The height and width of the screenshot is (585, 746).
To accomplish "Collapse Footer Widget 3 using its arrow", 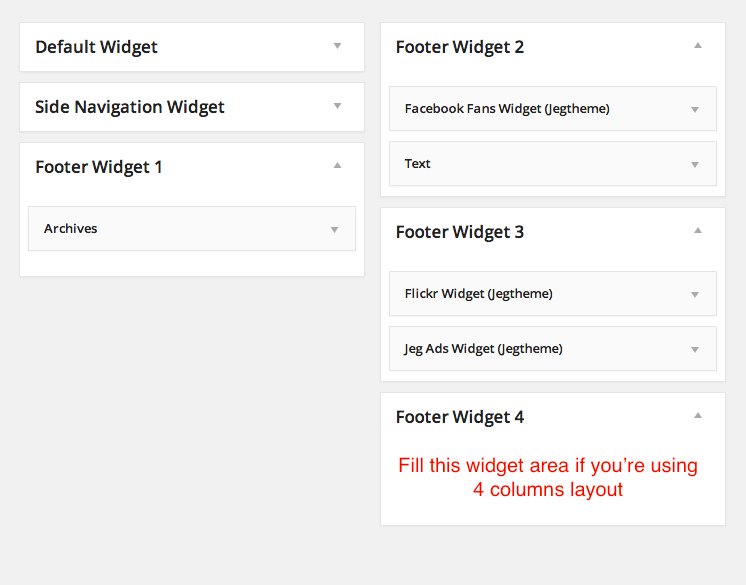I will tap(698, 230).
